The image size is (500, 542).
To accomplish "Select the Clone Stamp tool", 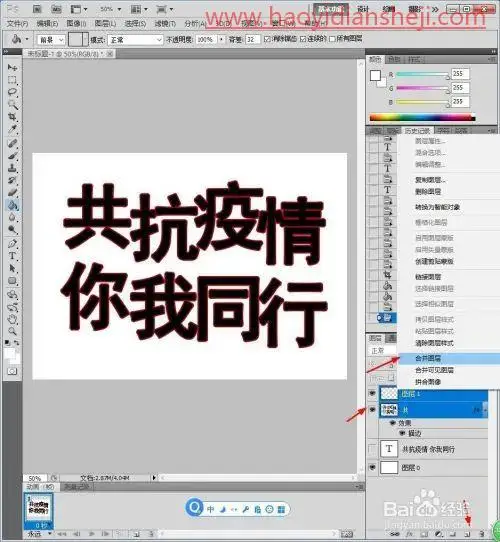I will pos(12,168).
